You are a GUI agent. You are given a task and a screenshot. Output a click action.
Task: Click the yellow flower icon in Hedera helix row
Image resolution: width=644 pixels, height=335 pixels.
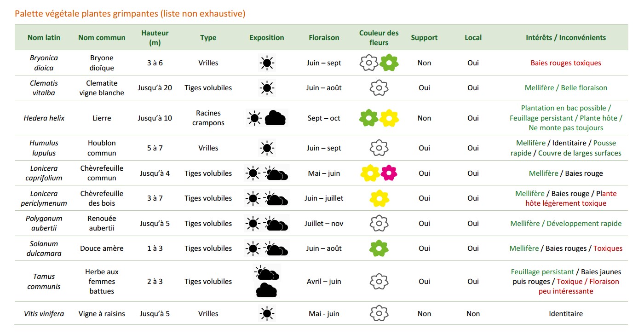389,118
